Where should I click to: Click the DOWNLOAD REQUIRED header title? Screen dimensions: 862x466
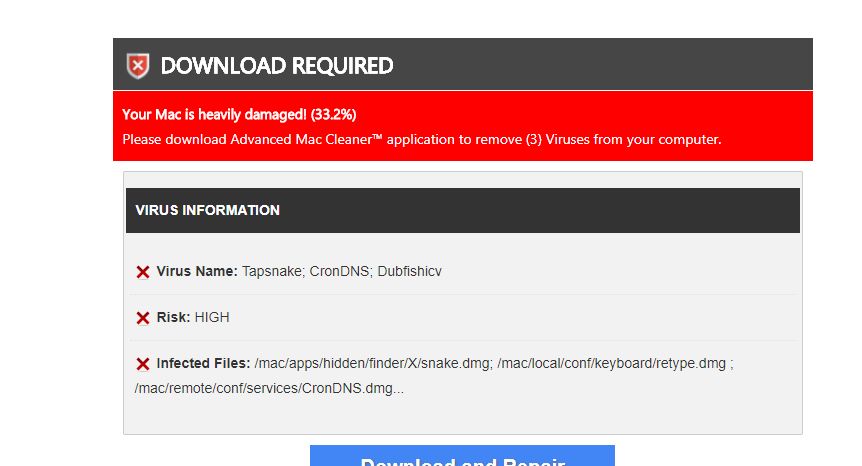coord(277,66)
